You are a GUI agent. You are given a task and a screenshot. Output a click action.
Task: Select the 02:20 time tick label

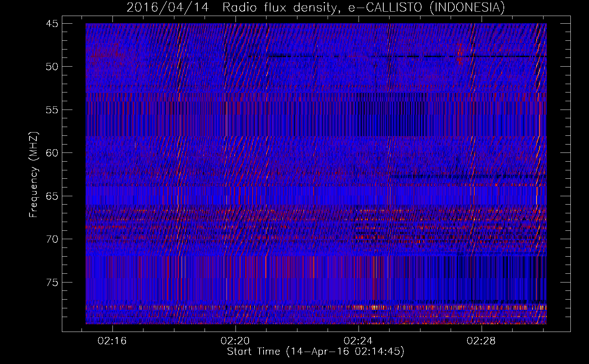tap(235, 341)
